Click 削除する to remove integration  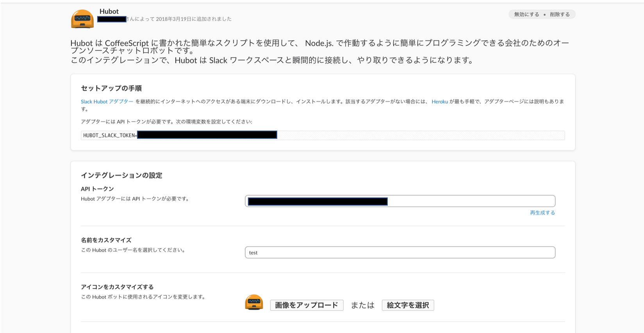coord(560,14)
